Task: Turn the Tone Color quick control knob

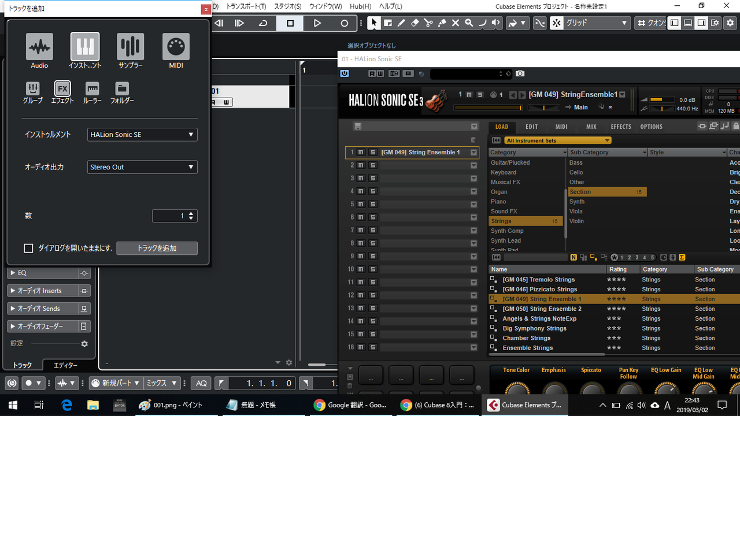Action: click(517, 389)
